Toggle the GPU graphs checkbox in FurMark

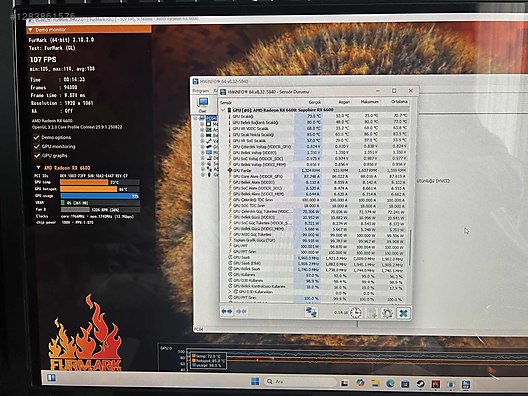coord(36,156)
